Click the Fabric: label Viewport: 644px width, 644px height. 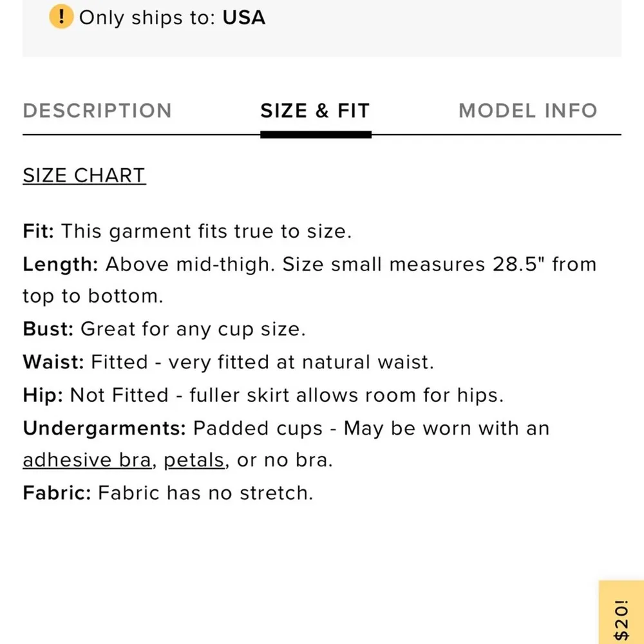coord(57,493)
